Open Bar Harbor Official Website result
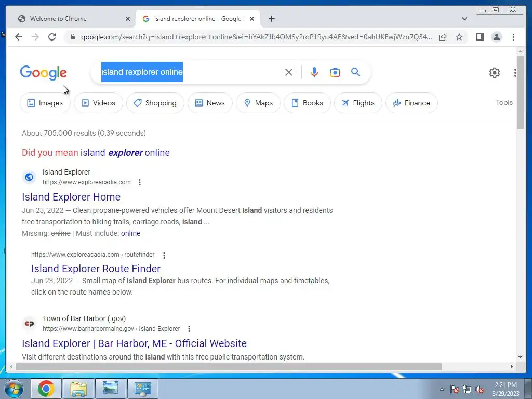Image resolution: width=532 pixels, height=399 pixels. point(135,343)
